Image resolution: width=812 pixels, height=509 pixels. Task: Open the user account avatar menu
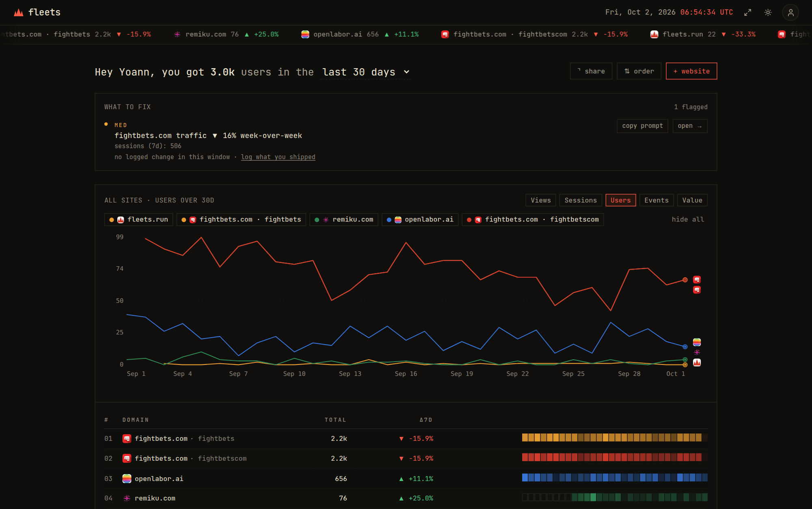[790, 13]
